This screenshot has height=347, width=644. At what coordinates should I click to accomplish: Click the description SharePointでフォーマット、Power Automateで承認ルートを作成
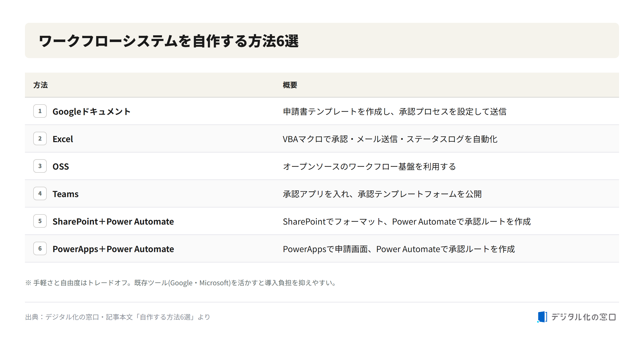pos(407,221)
